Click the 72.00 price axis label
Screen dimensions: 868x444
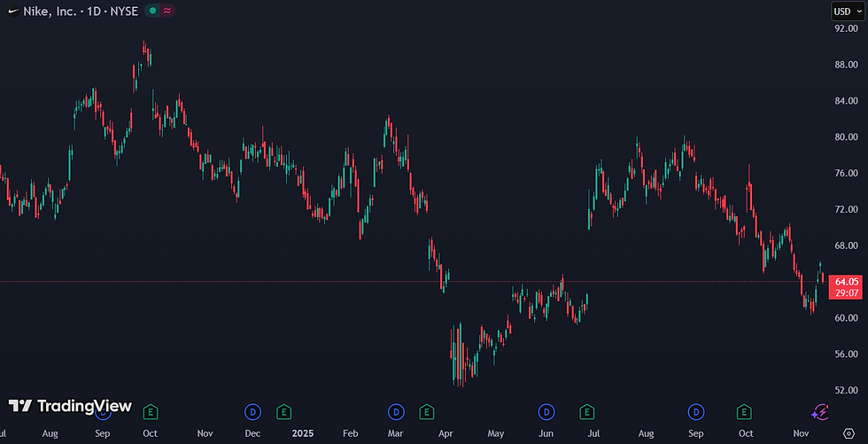(x=847, y=209)
